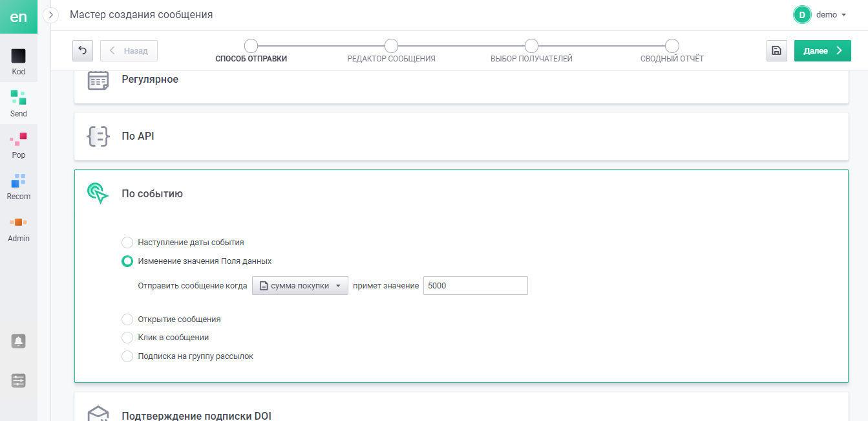Open the сумма покупки field dropdown
The height and width of the screenshot is (421, 868).
click(300, 285)
